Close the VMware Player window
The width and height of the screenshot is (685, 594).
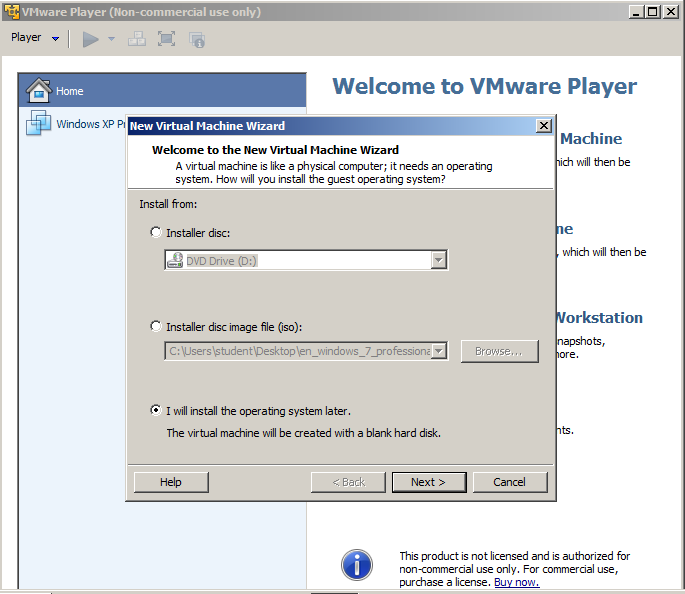670,12
